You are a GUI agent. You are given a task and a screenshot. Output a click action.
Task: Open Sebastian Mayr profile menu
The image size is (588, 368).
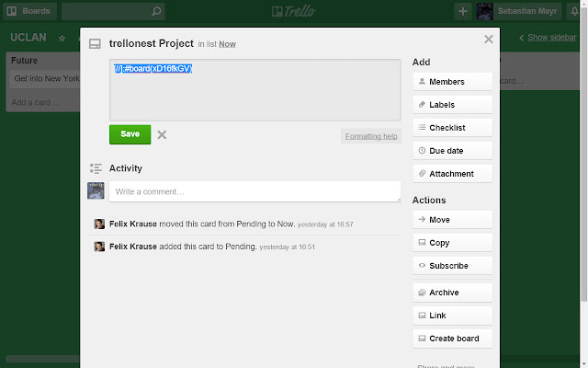[x=518, y=11]
